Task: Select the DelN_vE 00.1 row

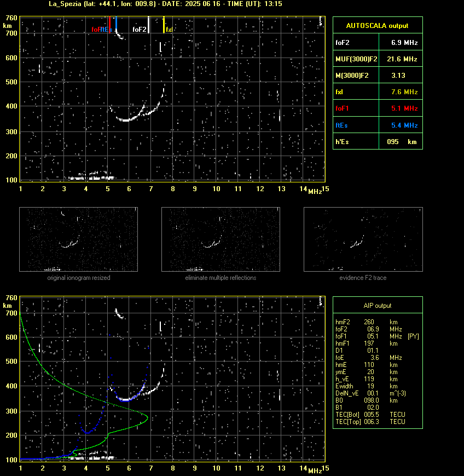Action: (370, 393)
